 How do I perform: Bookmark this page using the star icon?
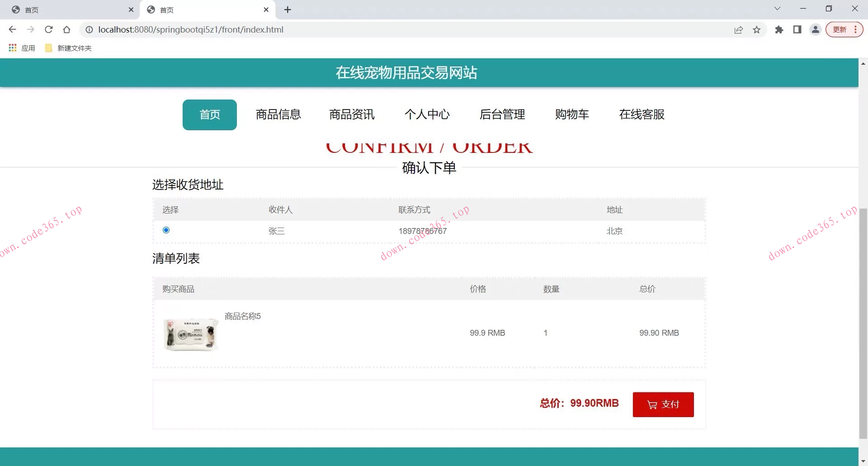pyautogui.click(x=757, y=29)
